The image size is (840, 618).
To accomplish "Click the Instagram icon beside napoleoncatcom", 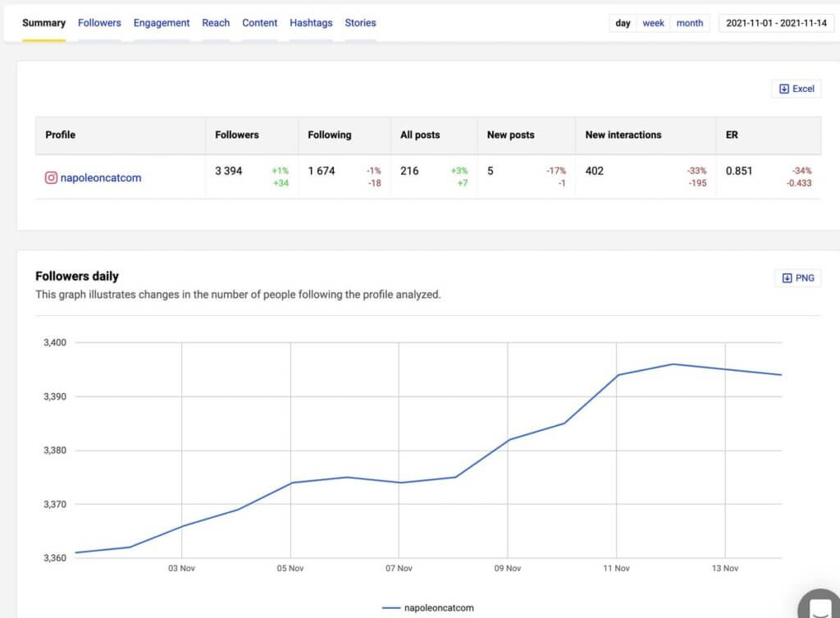I will point(51,177).
